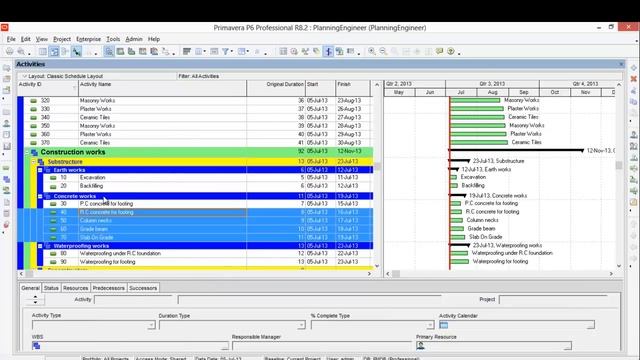Viewport: 640px width, 360px height.
Task: Open Print Preview from the toolbar
Action: [21, 51]
